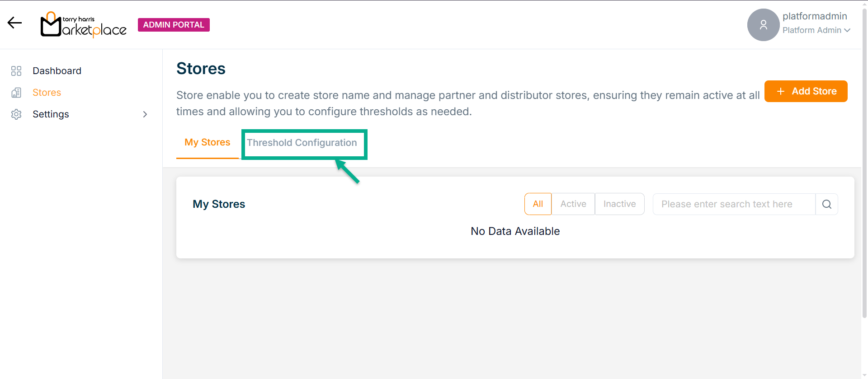Focus the store search text field
The image size is (868, 379).
pos(733,204)
